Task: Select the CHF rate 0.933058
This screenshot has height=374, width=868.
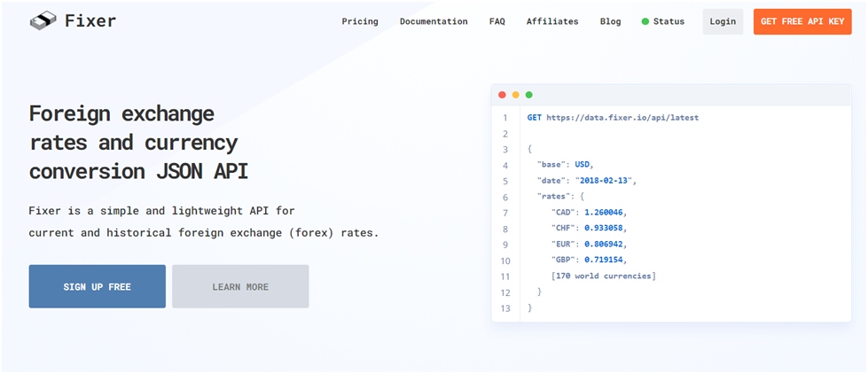Action: tap(605, 228)
